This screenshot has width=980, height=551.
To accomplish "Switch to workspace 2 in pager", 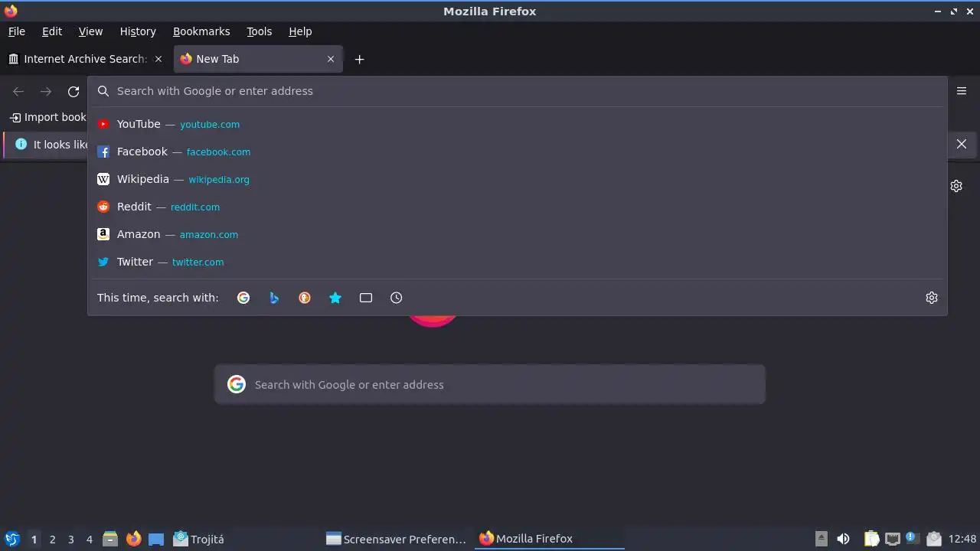I will (52, 539).
